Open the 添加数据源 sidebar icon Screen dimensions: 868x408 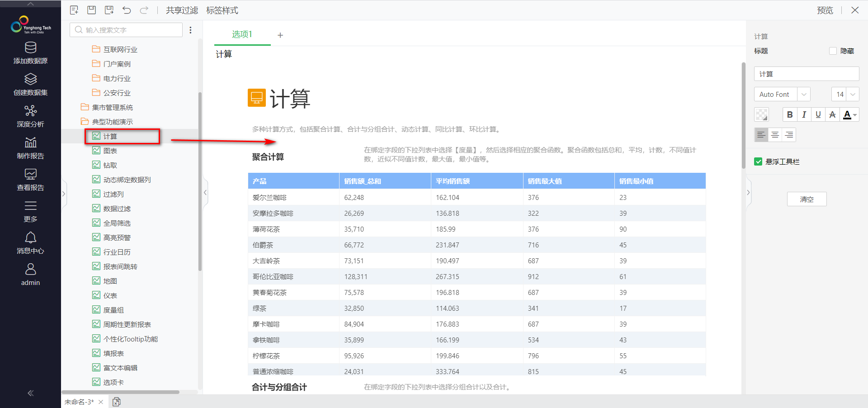30,52
